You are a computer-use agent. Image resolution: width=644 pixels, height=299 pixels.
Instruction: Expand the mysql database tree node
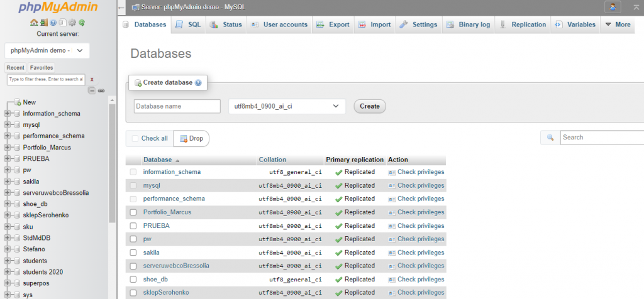8,125
